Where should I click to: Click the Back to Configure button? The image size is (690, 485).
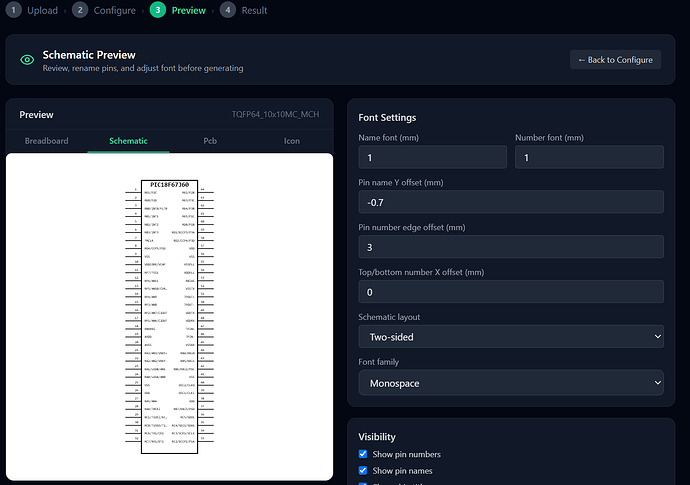coord(615,59)
